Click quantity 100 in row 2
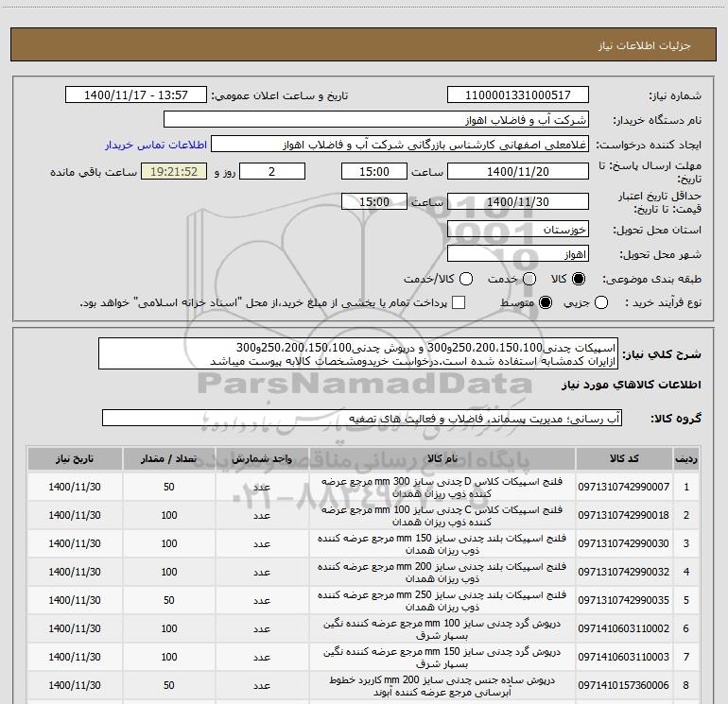 tap(169, 515)
